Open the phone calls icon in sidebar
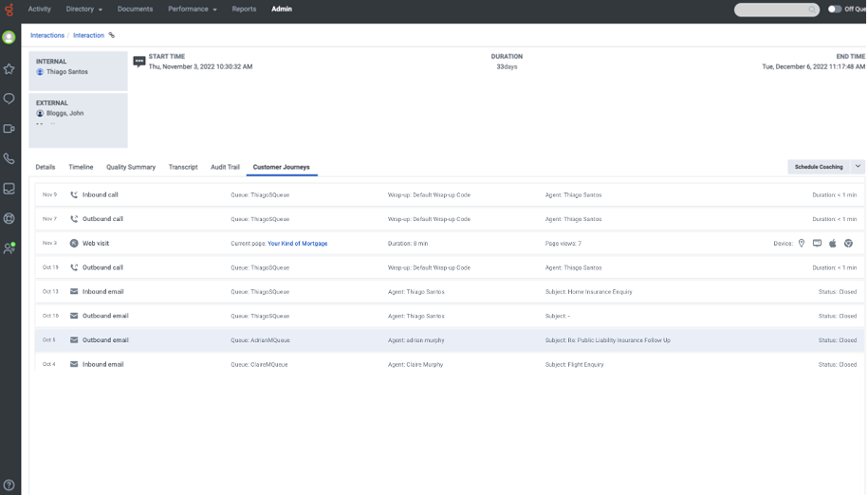The height and width of the screenshot is (495, 868). tap(9, 158)
